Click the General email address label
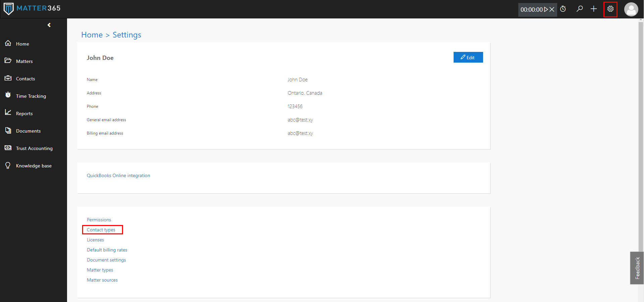The image size is (644, 302). 106,120
